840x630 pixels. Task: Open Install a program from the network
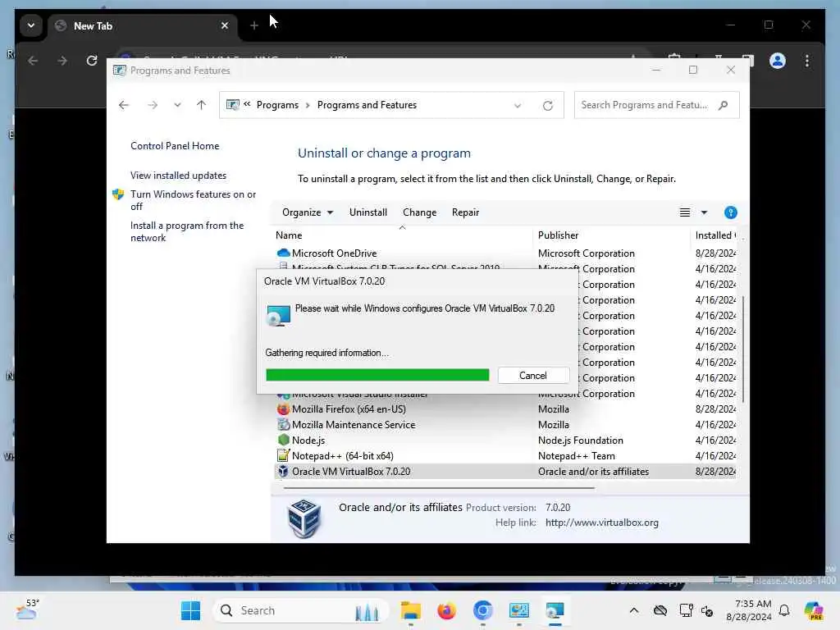pos(187,231)
